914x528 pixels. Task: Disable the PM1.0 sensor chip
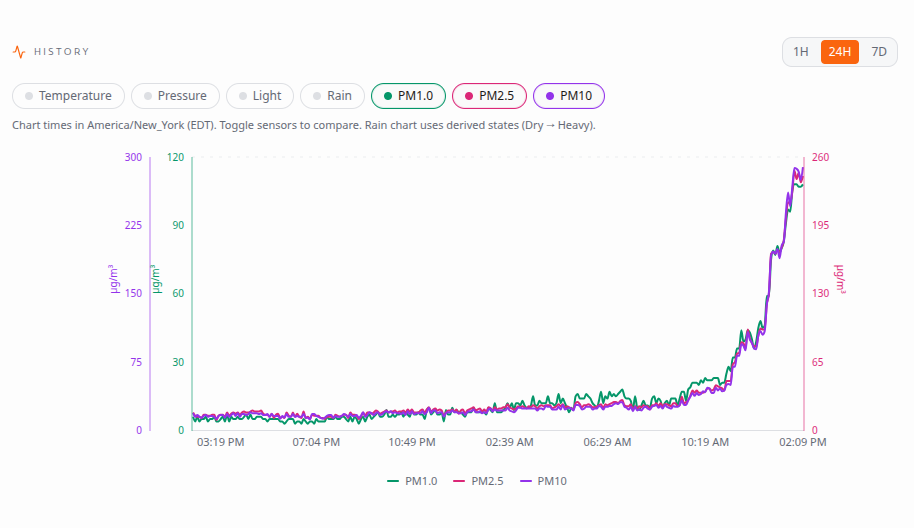click(409, 96)
